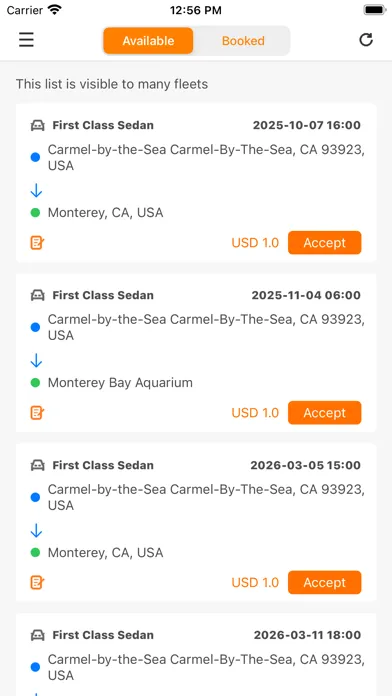This screenshot has width=392, height=696.
Task: Accept the 2025-10-07 16:00 ride
Action: (325, 242)
